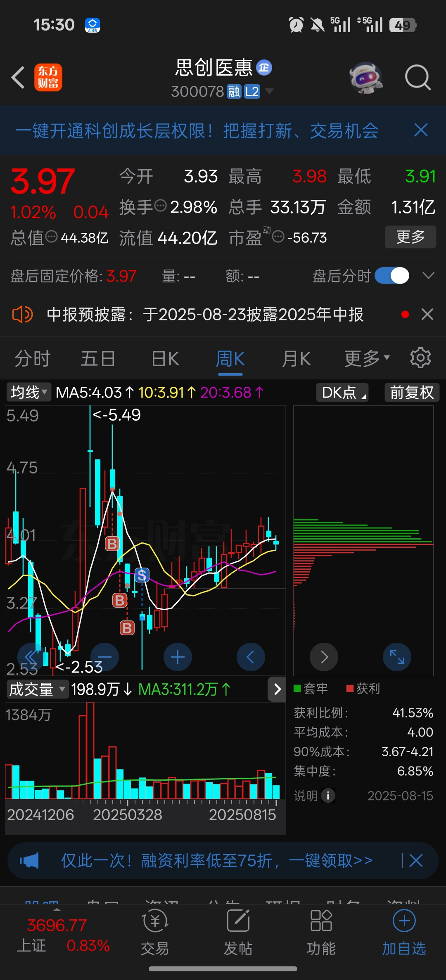The height and width of the screenshot is (980, 446).
Task: Tap the 套牢 green legend swatch
Action: pyautogui.click(x=297, y=688)
